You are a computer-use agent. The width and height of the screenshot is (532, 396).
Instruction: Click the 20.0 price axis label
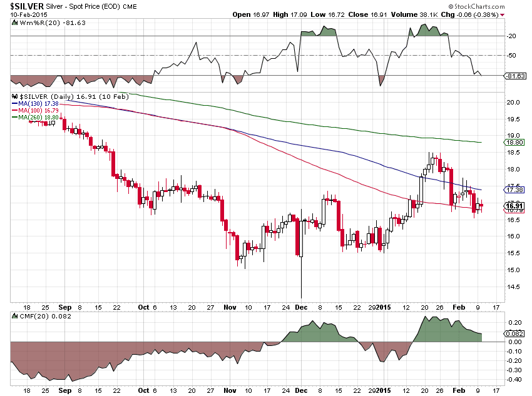pyautogui.click(x=513, y=103)
